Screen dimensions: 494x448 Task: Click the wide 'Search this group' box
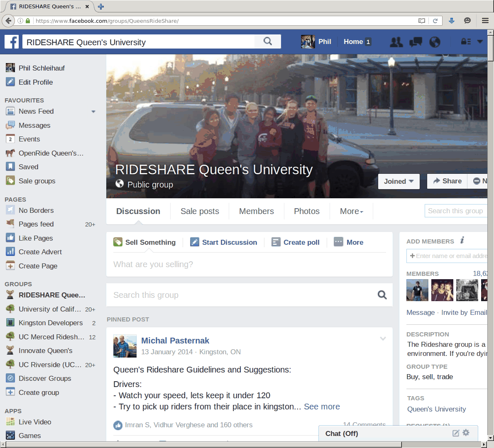[x=249, y=295]
